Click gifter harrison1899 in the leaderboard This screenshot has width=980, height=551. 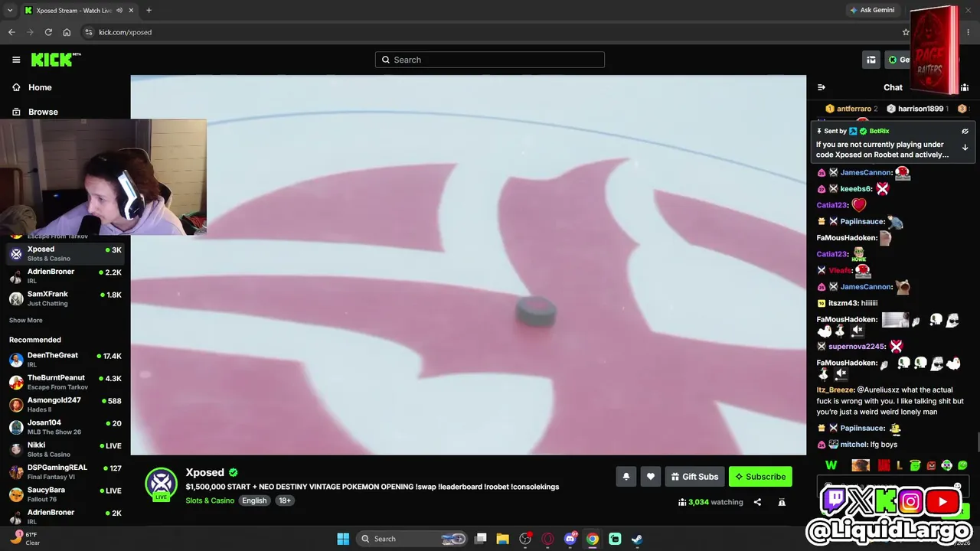point(920,109)
